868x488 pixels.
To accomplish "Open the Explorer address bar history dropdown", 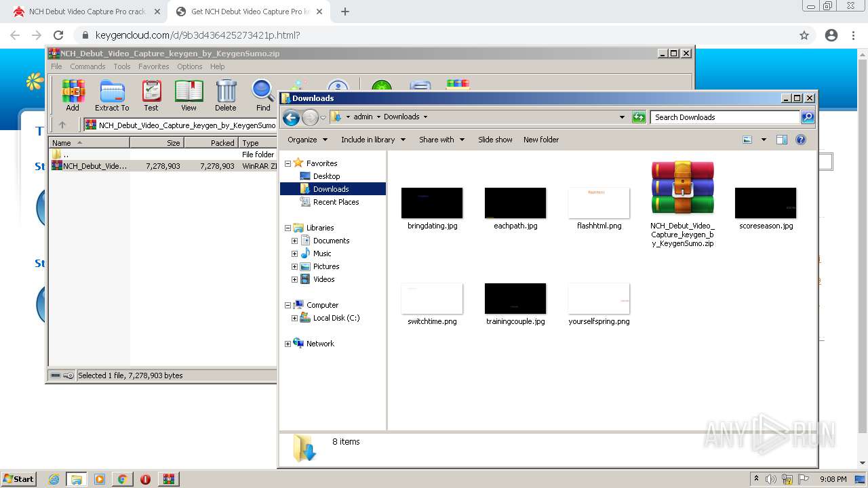I will click(x=622, y=117).
